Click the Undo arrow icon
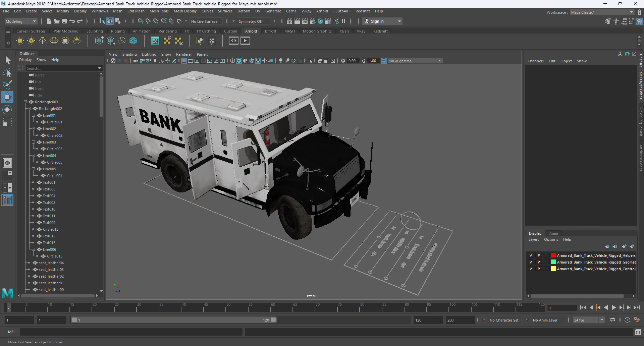Screen dimensions: 644x346 [72, 21]
